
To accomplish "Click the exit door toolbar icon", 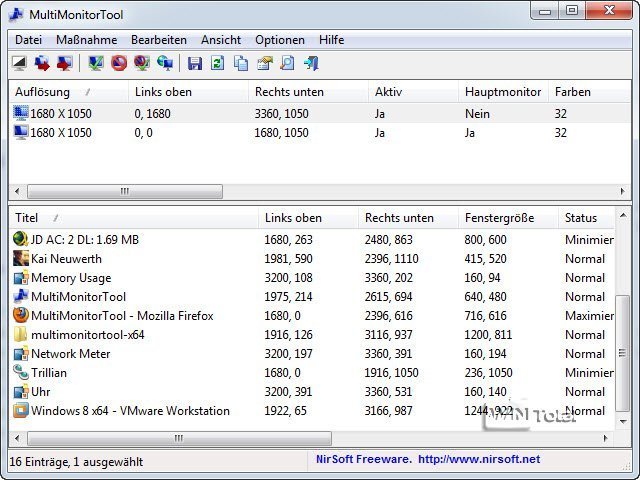I will pyautogui.click(x=310, y=64).
